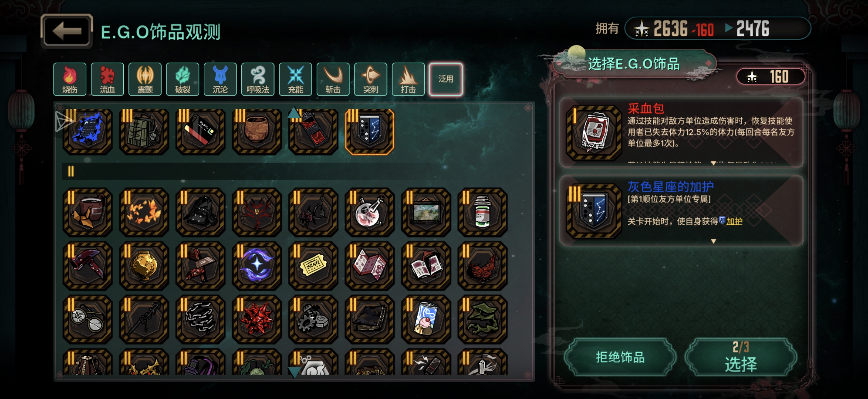868x399 pixels.
Task: Select the broken glasses gift icon
Action: (87, 319)
